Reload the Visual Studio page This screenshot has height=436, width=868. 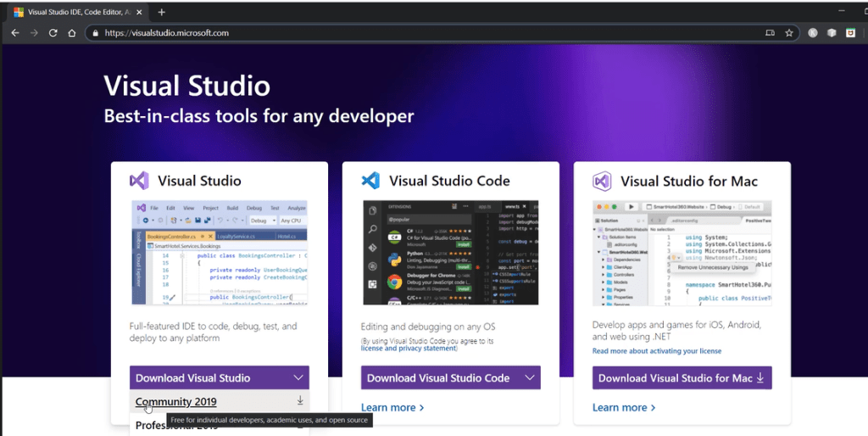click(x=53, y=33)
